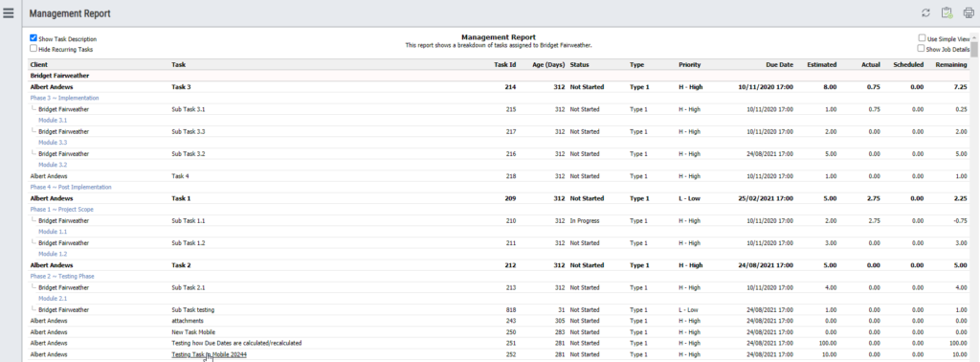Sort by the Estimated column header
Viewport: 980px width, 362px height.
point(822,64)
